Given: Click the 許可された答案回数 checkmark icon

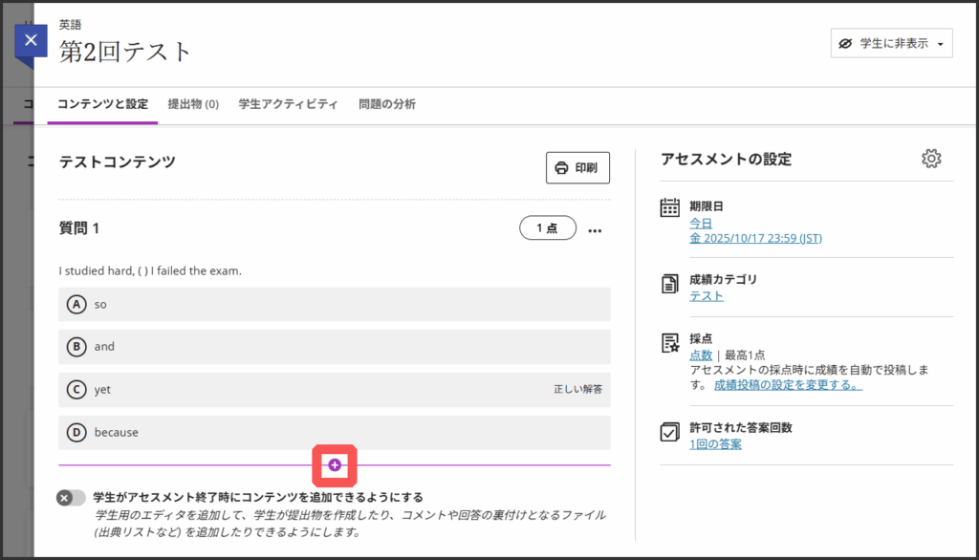Looking at the screenshot, I should pos(670,432).
